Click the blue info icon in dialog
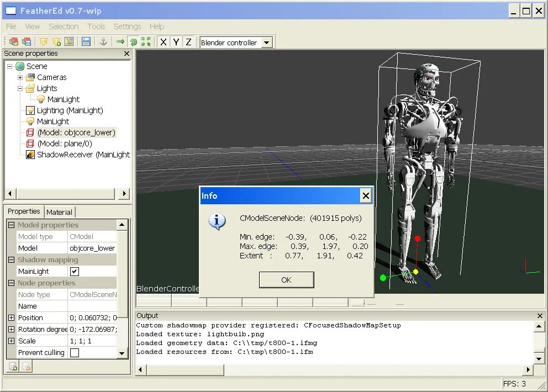The width and height of the screenshot is (548, 392). [217, 222]
